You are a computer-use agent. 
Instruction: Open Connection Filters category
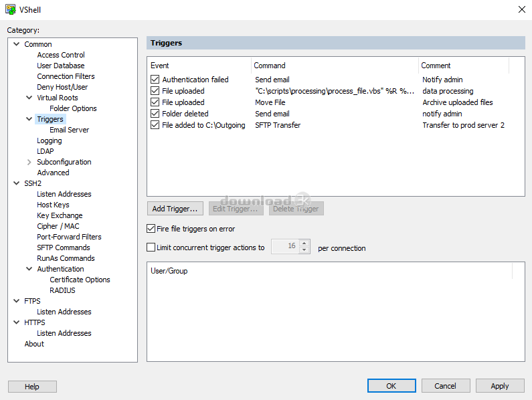click(x=66, y=76)
